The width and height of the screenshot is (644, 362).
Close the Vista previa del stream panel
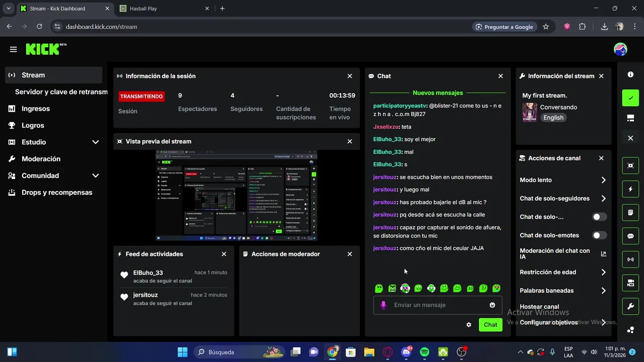click(350, 141)
